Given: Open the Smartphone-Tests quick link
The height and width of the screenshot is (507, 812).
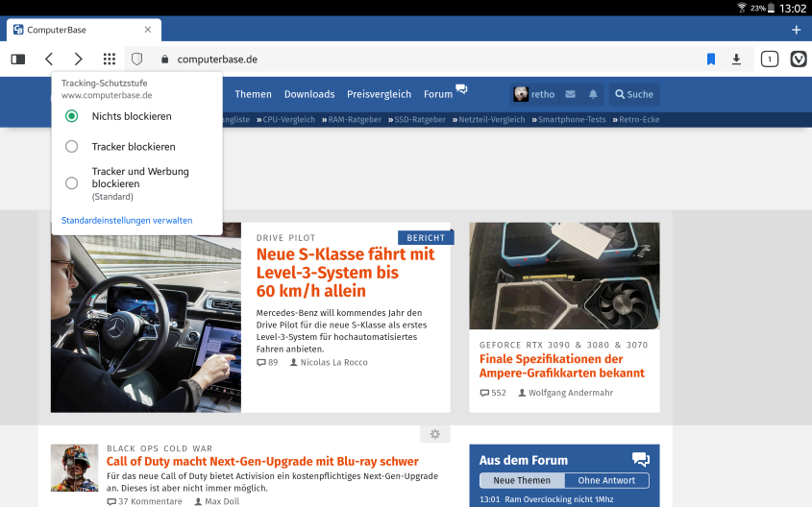Looking at the screenshot, I should tap(569, 119).
